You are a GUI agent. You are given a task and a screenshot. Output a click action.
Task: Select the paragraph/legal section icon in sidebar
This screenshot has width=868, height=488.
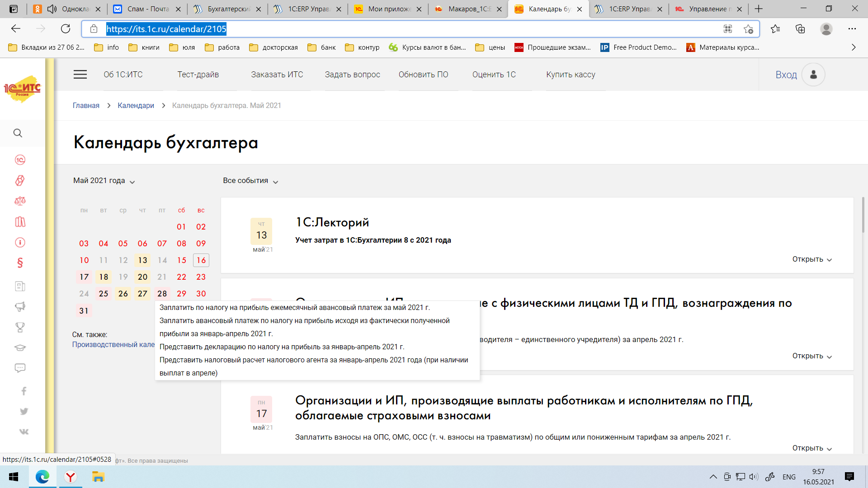21,263
